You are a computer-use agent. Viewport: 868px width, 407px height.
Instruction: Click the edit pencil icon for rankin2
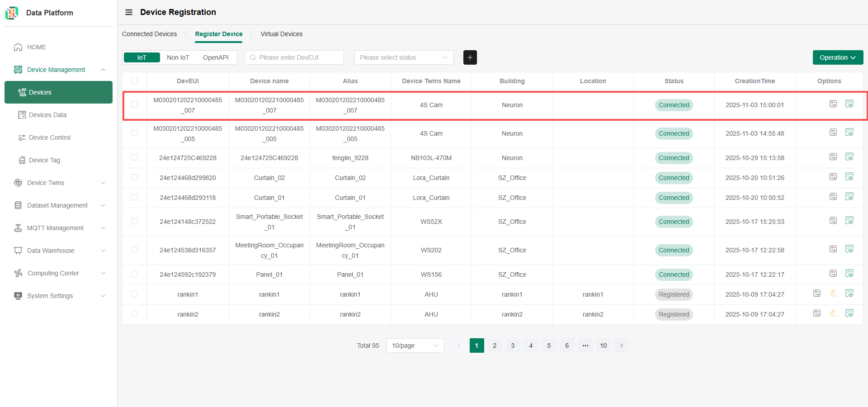[833, 313]
